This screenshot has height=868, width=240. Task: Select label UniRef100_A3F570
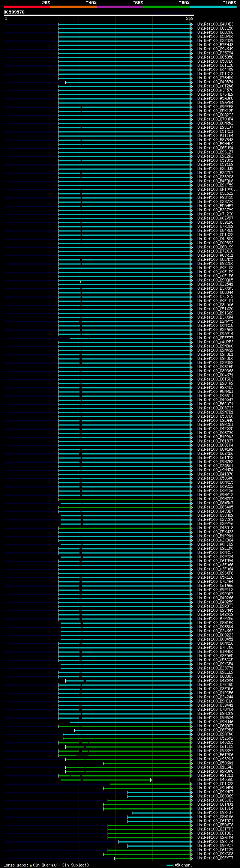point(215,90)
